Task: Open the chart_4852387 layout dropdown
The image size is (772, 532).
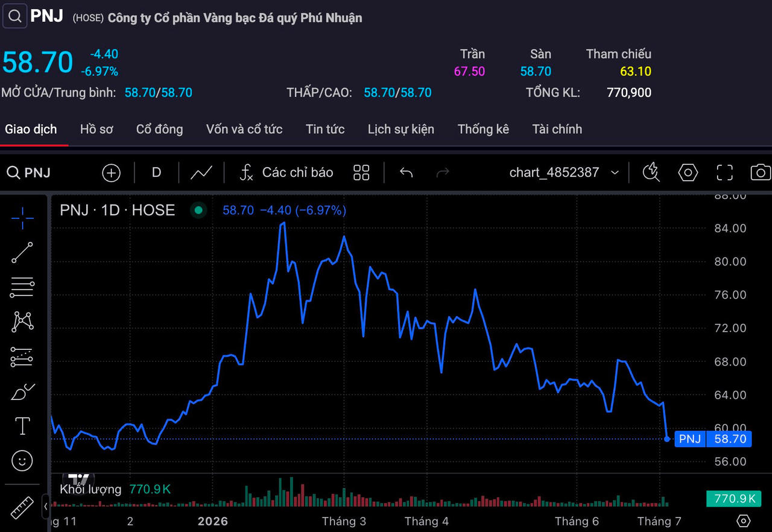Action: point(565,173)
